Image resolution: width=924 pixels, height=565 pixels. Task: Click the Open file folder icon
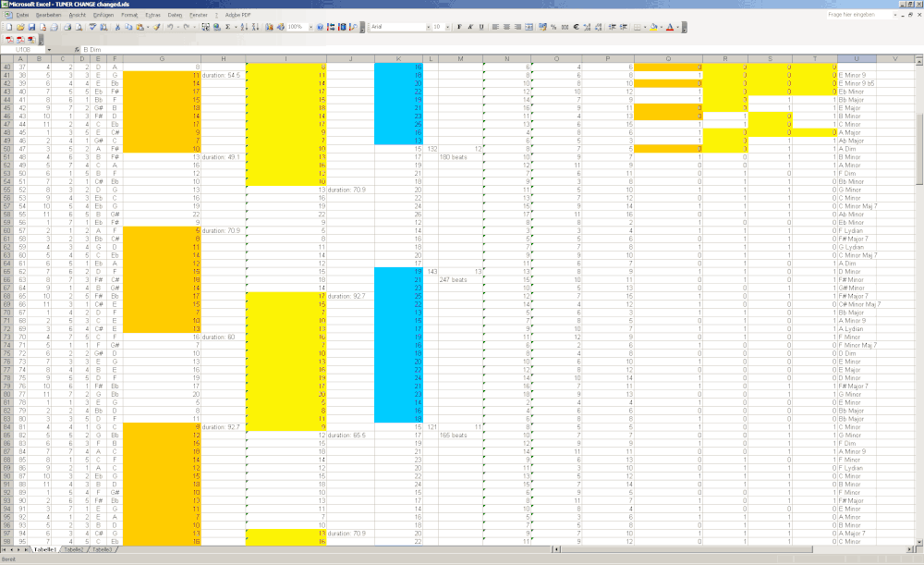click(x=20, y=27)
